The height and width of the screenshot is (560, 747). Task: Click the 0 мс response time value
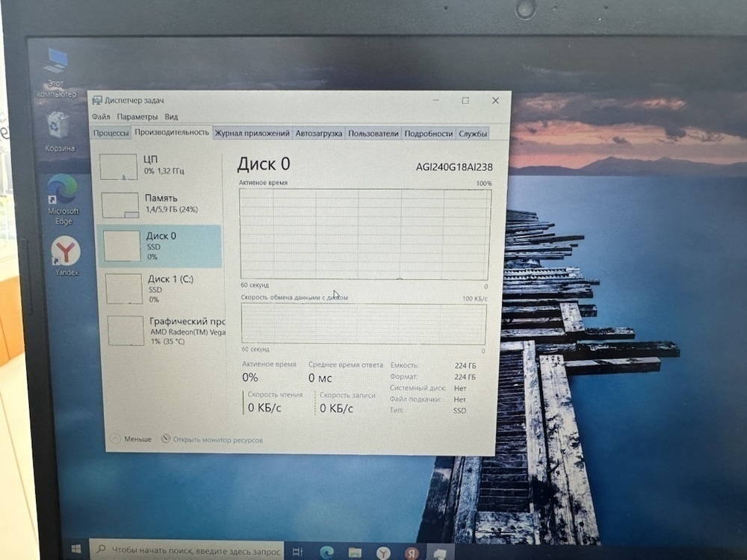pos(320,378)
